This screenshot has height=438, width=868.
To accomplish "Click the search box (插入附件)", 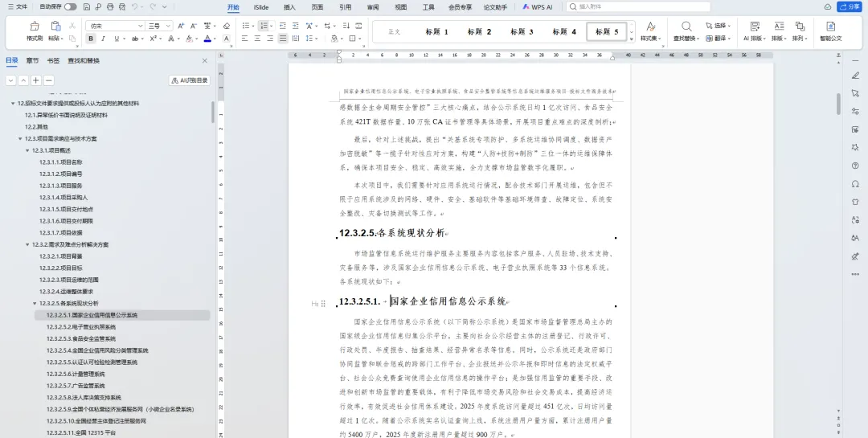I will pos(638,7).
